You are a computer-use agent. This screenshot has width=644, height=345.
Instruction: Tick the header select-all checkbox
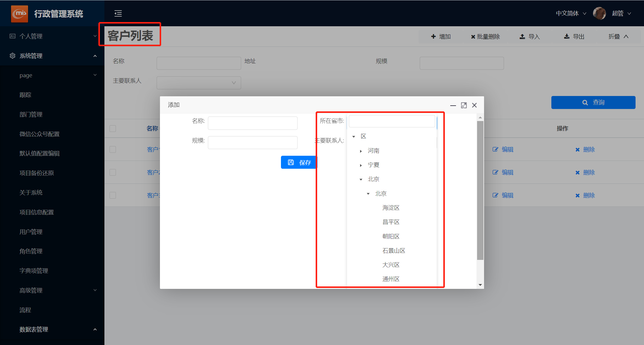113,129
